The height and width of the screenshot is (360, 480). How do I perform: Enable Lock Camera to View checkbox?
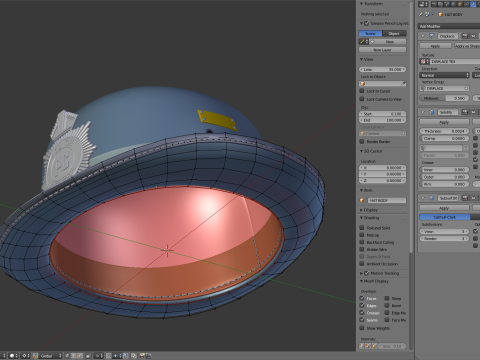362,99
